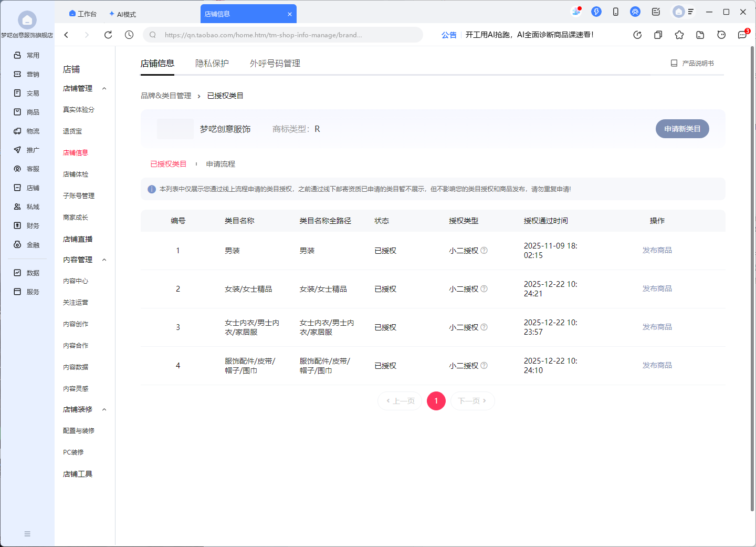Collapse the 店铺管理 menu section
This screenshot has width=756, height=547.
(104, 88)
